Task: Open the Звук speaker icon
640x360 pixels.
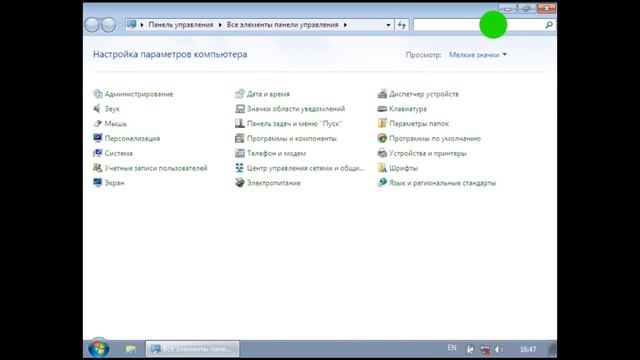Action: (98, 109)
